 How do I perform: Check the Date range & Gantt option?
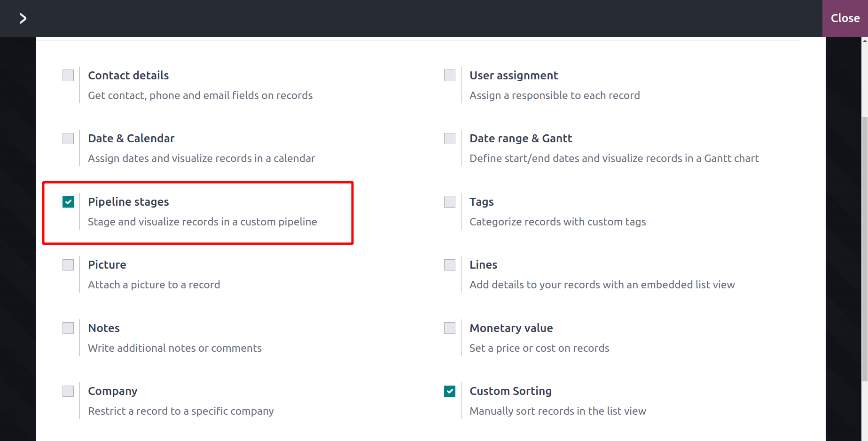coord(450,139)
